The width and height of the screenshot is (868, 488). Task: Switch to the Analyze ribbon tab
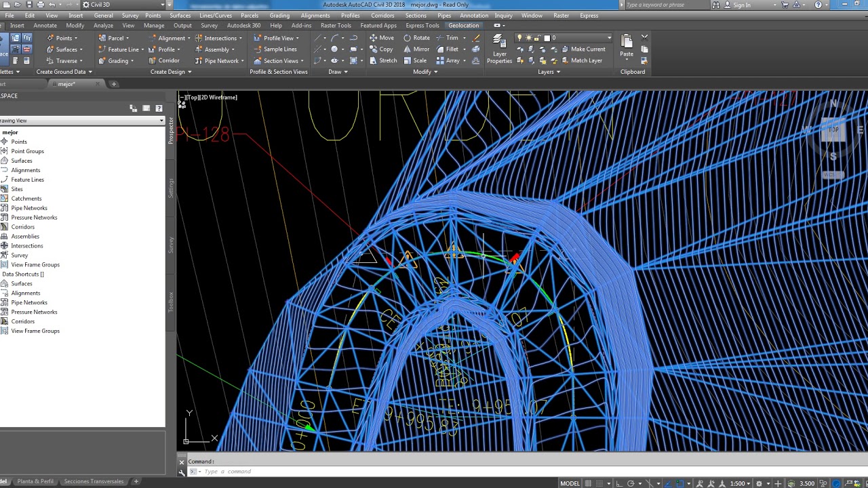(103, 26)
